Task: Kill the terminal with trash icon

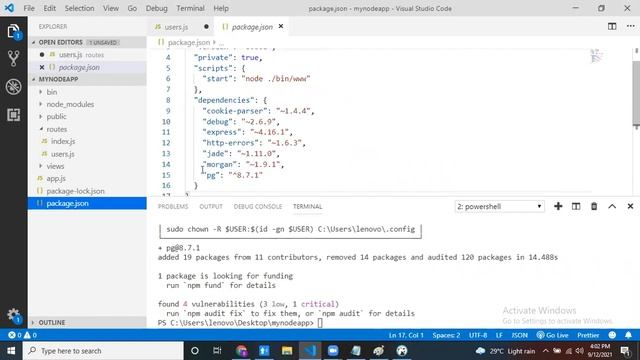Action: click(x=594, y=207)
